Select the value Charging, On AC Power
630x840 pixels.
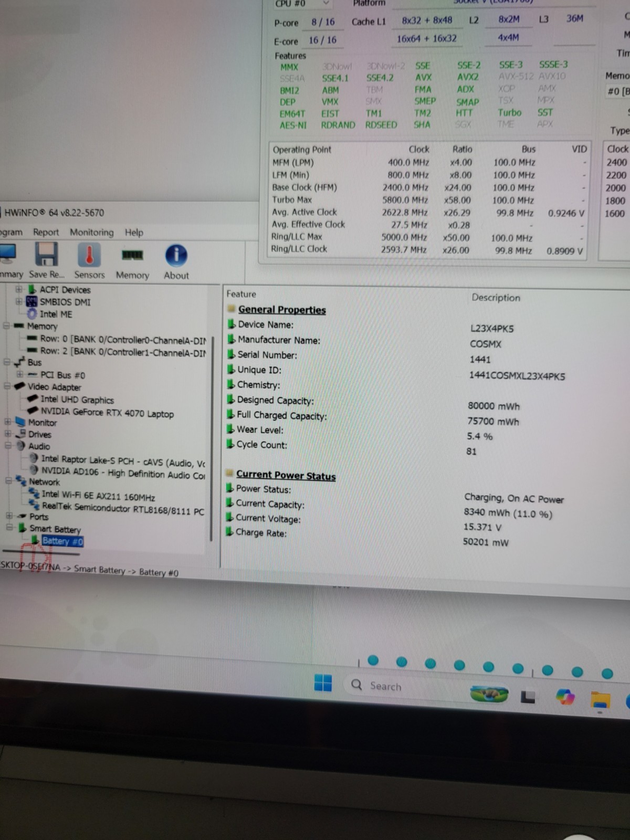coord(514,498)
